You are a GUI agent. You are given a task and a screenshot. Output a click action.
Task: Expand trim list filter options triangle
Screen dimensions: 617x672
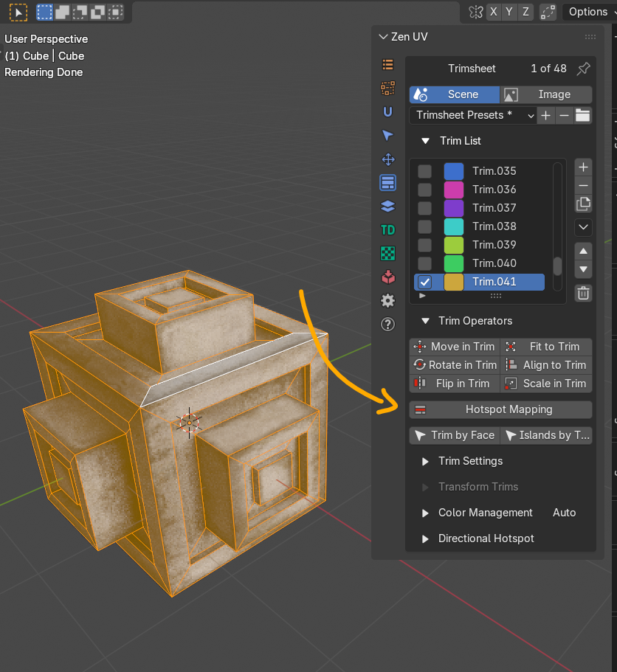coord(422,296)
